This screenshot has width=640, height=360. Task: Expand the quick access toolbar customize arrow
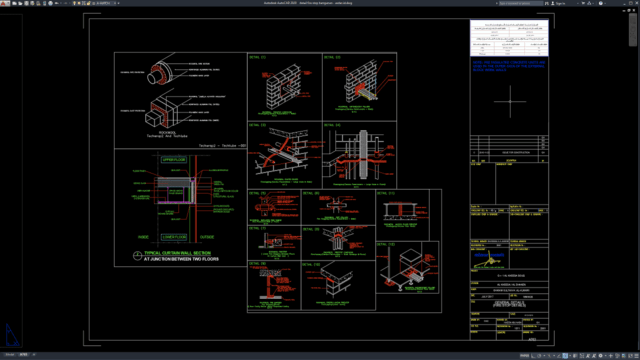[x=118, y=3]
